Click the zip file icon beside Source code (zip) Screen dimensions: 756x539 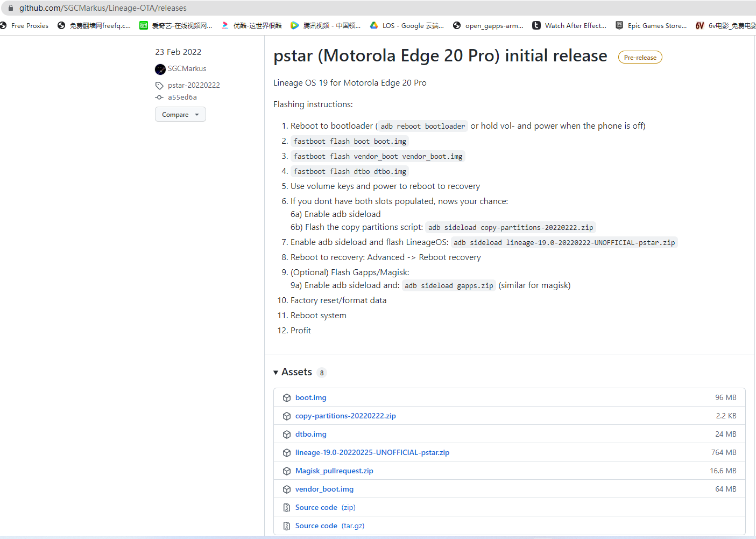pos(287,508)
